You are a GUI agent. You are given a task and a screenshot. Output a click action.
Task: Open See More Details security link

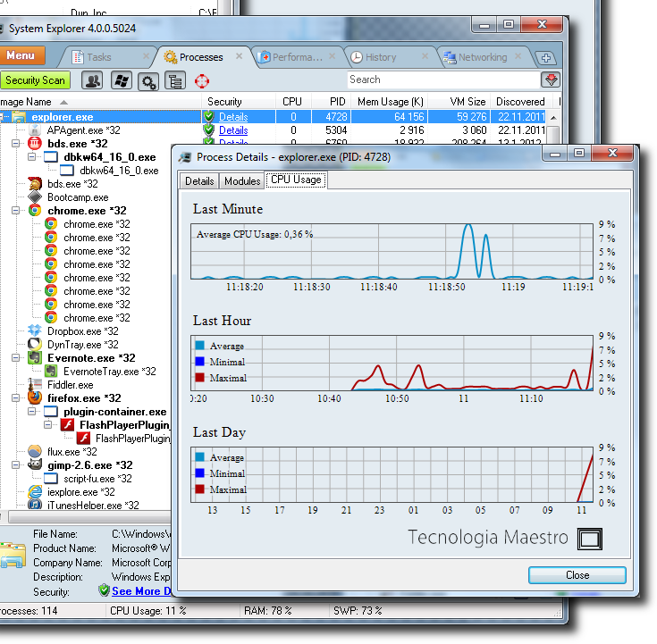pos(141,591)
